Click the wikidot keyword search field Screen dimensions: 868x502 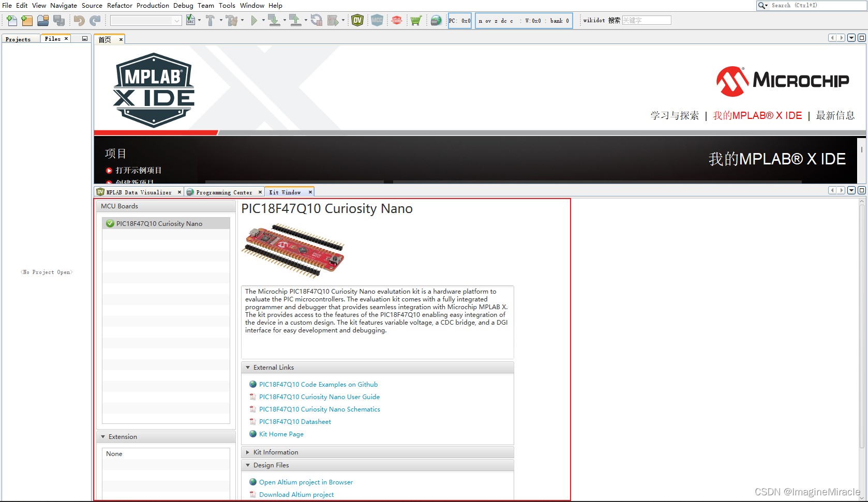tap(646, 20)
